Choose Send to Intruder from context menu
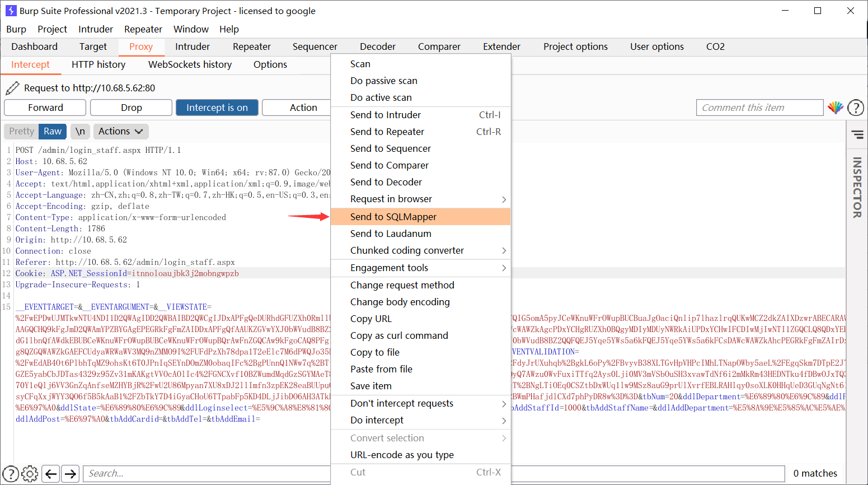Image resolution: width=868 pixels, height=485 pixels. (x=421, y=115)
